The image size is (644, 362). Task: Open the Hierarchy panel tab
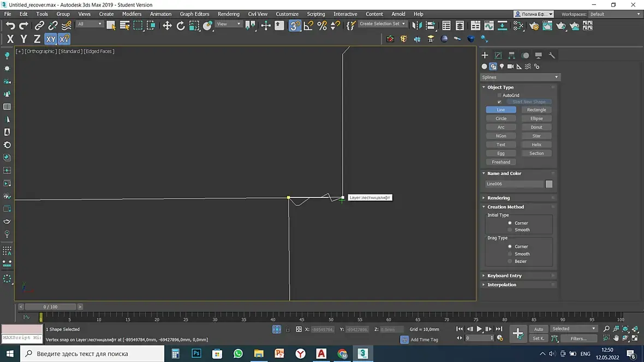pos(512,56)
